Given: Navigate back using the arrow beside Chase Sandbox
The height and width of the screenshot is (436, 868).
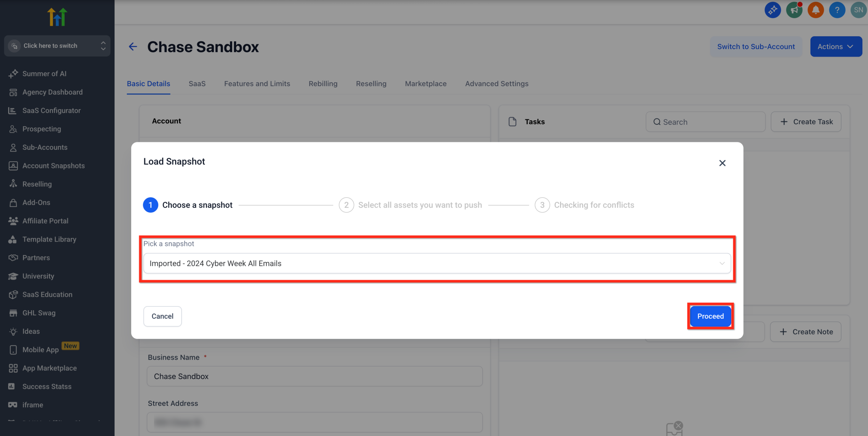Looking at the screenshot, I should click(133, 46).
